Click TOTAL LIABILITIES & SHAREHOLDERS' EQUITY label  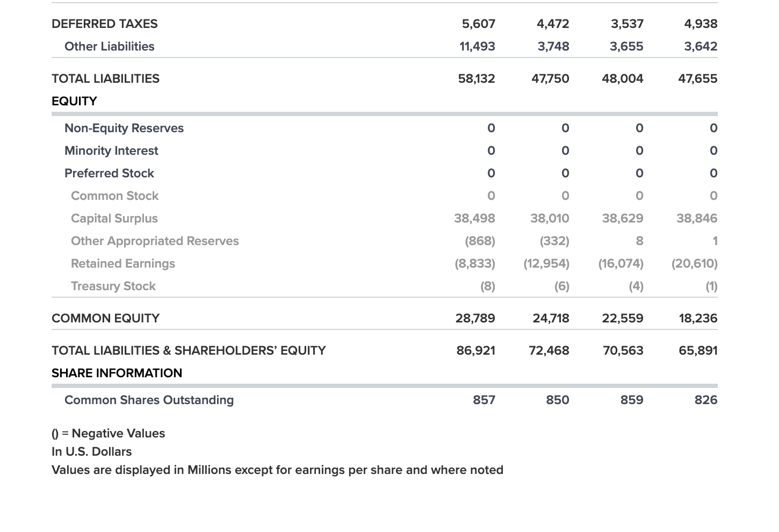[x=189, y=350]
